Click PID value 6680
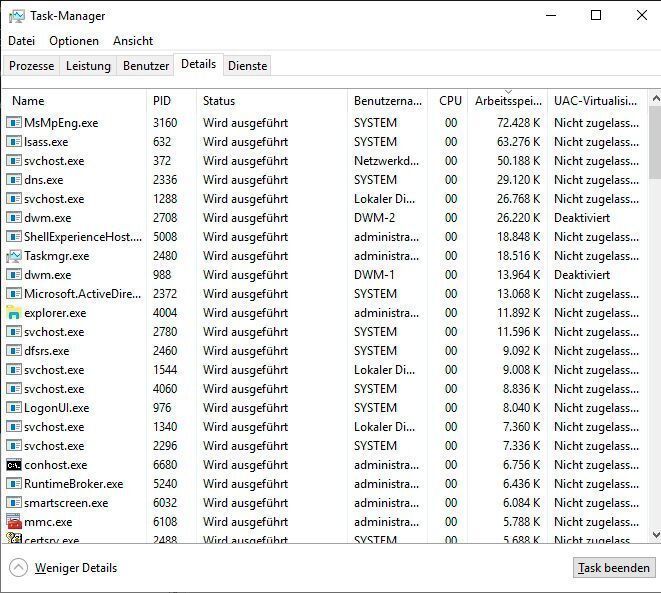Image resolution: width=661 pixels, height=593 pixels. [165, 465]
